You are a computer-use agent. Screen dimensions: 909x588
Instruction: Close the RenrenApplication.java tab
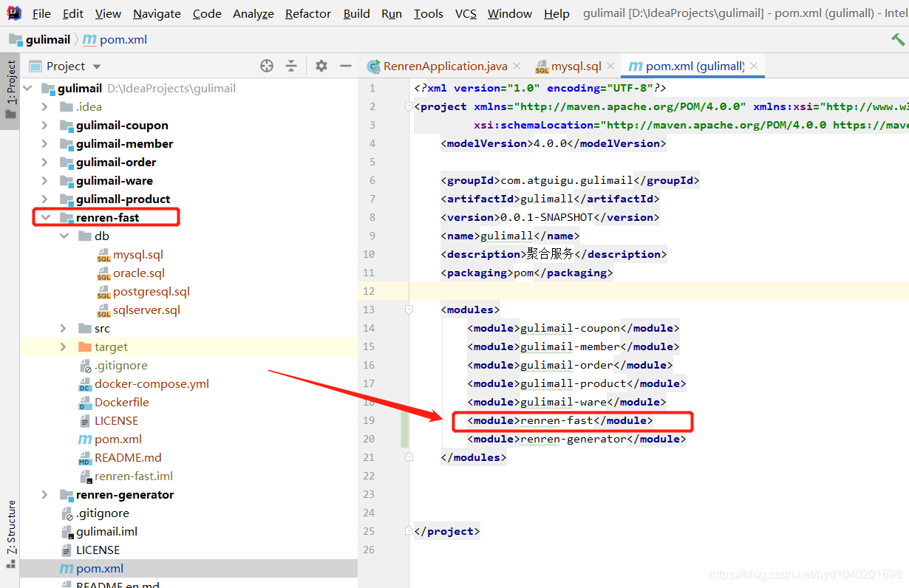click(x=516, y=66)
